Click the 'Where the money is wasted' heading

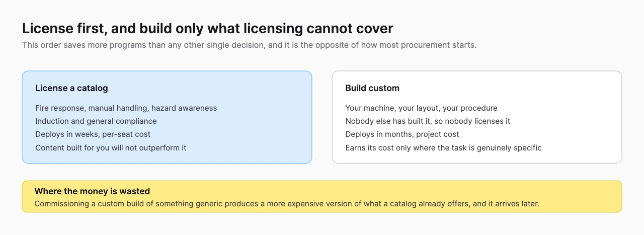click(92, 191)
